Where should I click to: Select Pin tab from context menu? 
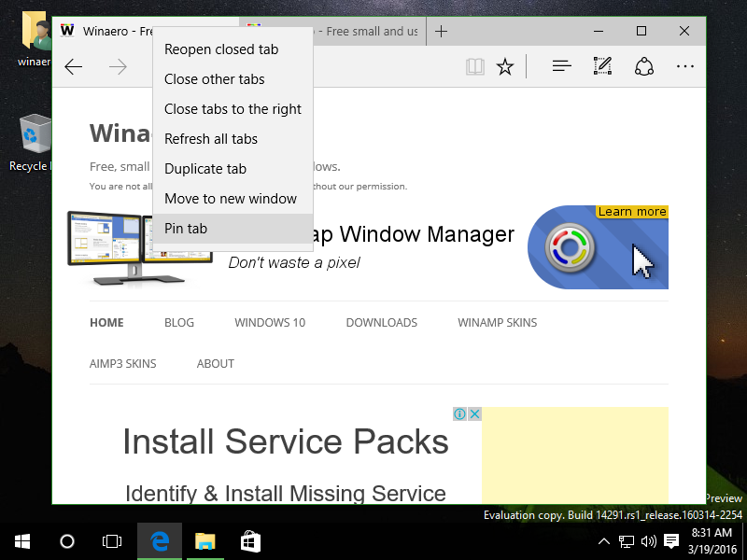186,229
